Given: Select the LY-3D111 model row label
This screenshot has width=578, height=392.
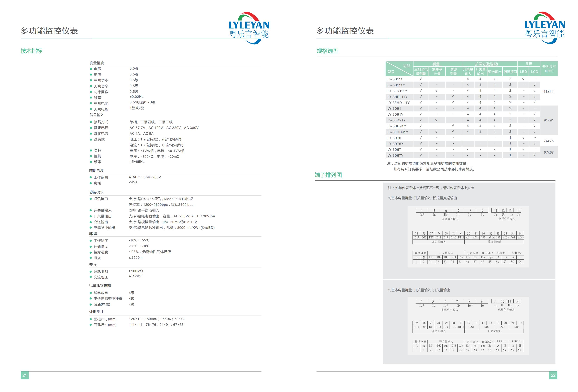Looking at the screenshot, I should click(395, 79).
